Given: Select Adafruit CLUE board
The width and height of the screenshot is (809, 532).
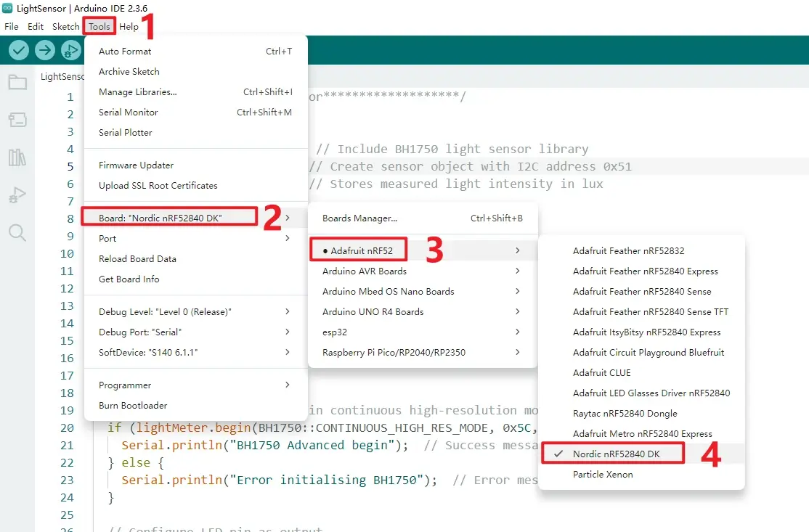Looking at the screenshot, I should coord(641,373).
